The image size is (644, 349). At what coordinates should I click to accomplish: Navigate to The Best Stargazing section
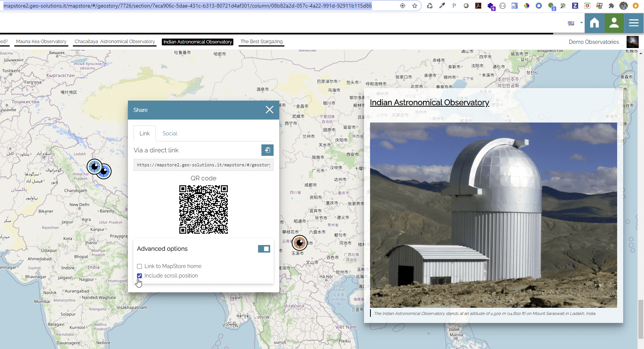[261, 42]
